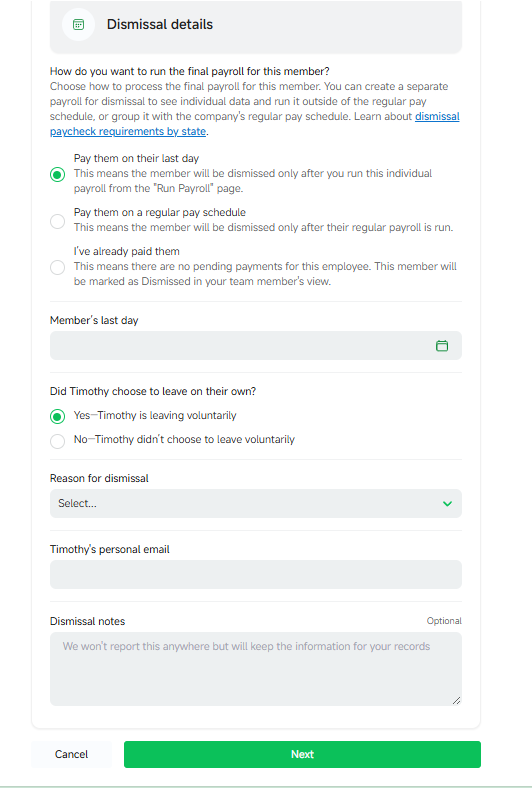Image resolution: width=532 pixels, height=788 pixels.
Task: Click the Reason for dismissal label
Action: 99,478
